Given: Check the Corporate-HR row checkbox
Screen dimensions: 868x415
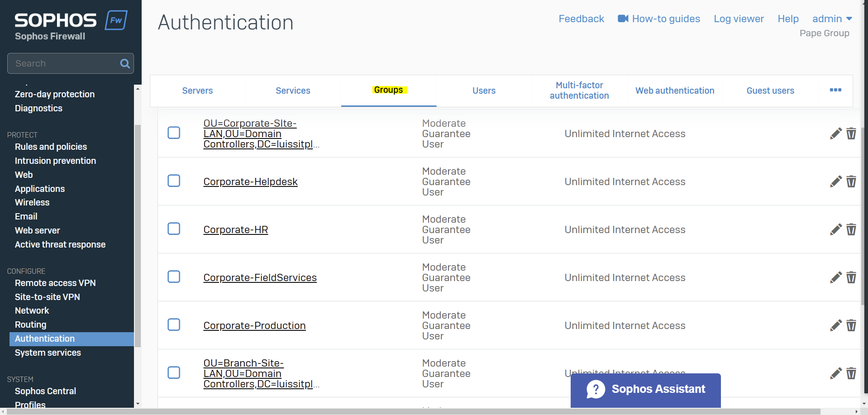Looking at the screenshot, I should (174, 229).
